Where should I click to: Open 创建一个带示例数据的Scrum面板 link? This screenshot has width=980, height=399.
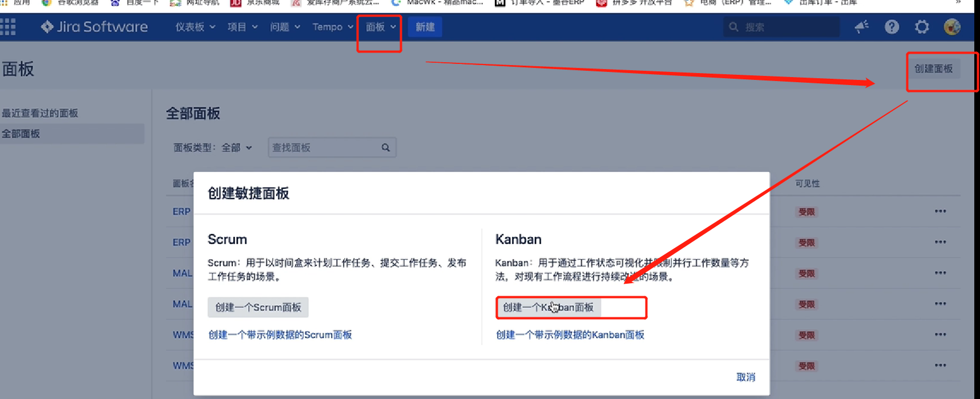point(280,334)
